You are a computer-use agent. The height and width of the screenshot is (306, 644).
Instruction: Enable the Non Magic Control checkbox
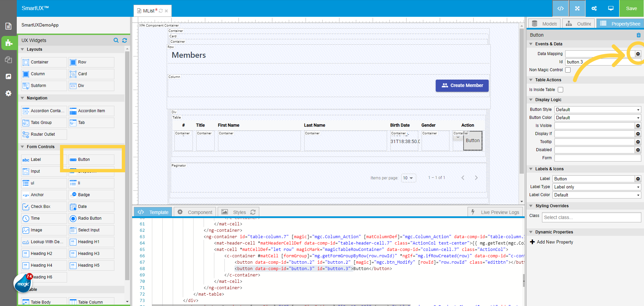[568, 70]
